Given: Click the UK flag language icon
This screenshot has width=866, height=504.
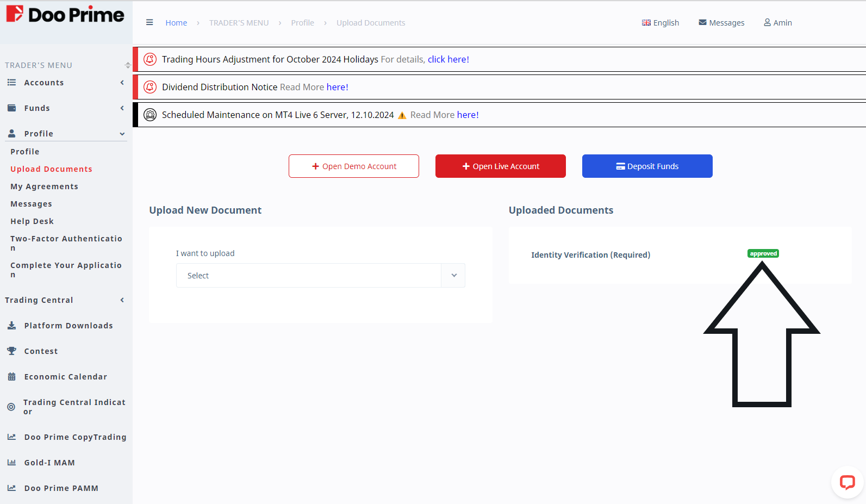Looking at the screenshot, I should pos(646,22).
